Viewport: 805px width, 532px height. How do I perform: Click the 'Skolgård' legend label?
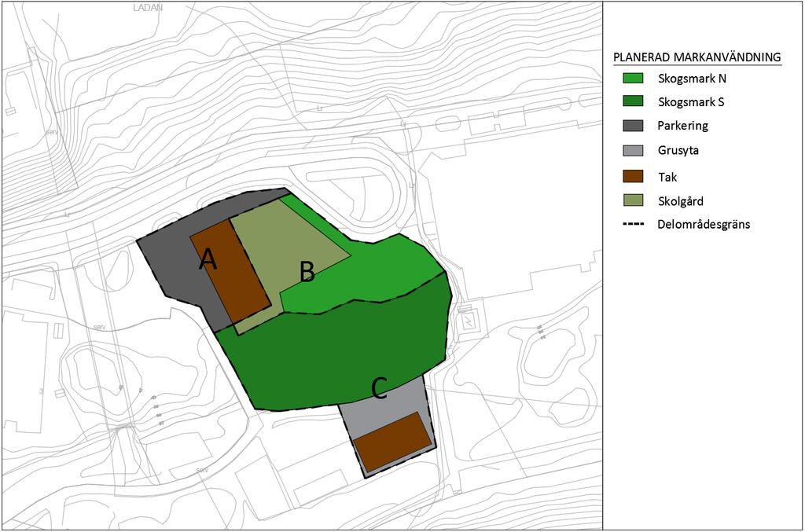[680, 201]
